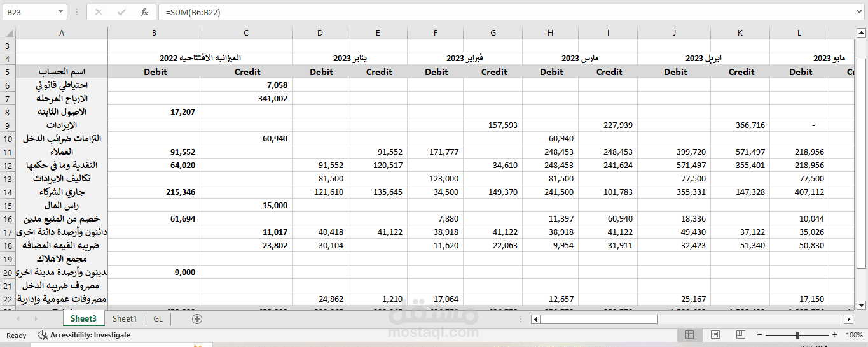The width and height of the screenshot is (868, 347).
Task: Click the Cancel (X) formula bar icon
Action: (x=99, y=12)
